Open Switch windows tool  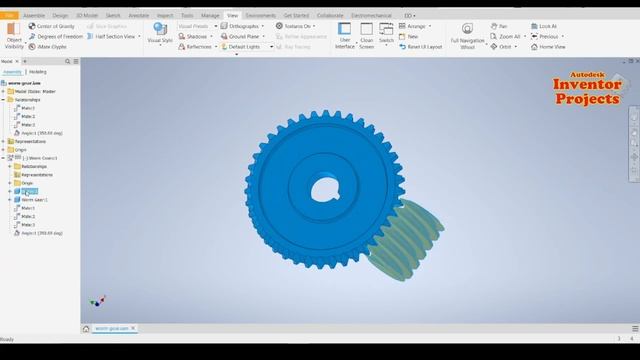click(x=386, y=33)
